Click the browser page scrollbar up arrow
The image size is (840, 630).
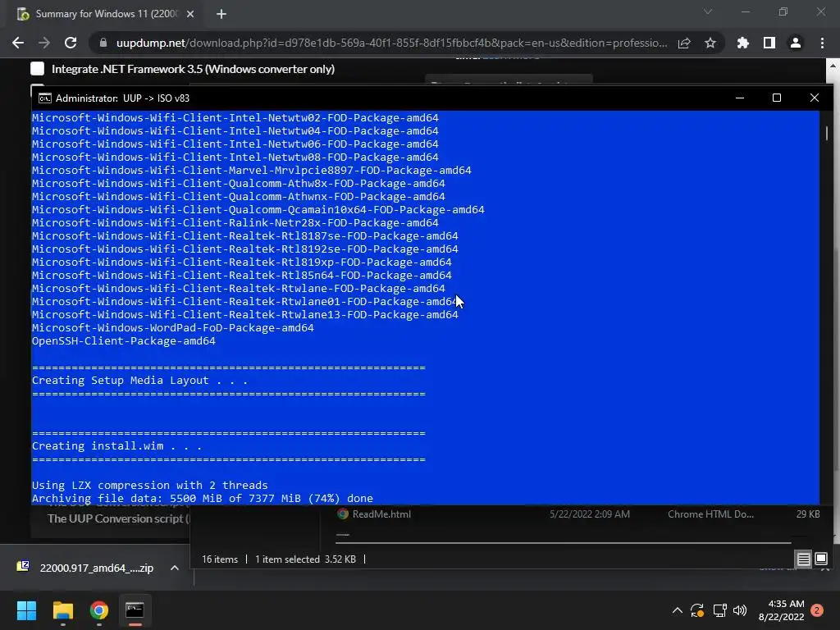coord(833,66)
